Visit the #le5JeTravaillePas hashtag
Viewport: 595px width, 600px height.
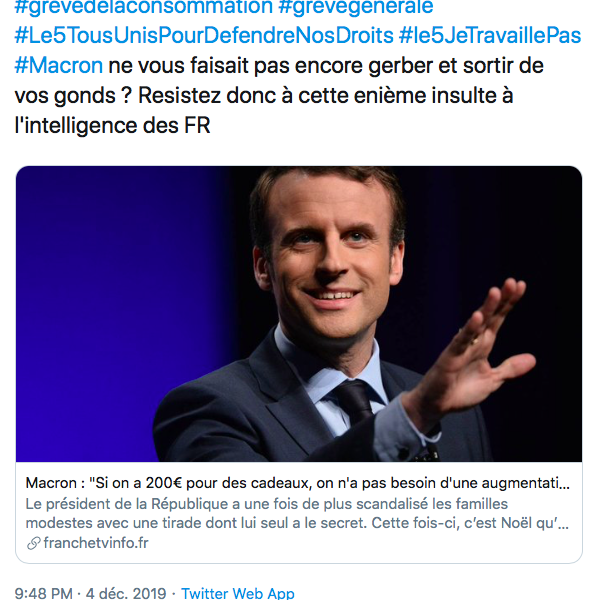pos(490,36)
